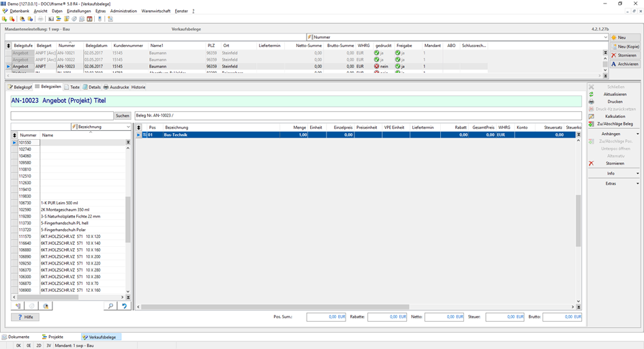Screen dimensions: 644x349
Task: Click the project Gantt bars toolbar icon
Action: coord(59,19)
